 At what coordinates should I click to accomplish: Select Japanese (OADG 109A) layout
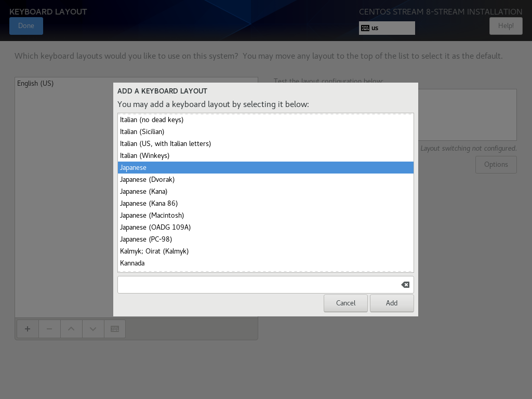click(x=265, y=228)
